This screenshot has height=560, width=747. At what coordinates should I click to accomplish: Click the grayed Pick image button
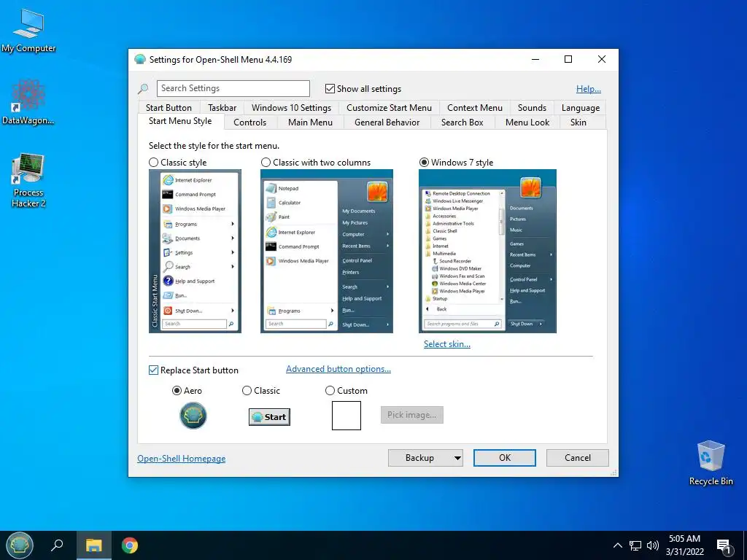pos(412,415)
